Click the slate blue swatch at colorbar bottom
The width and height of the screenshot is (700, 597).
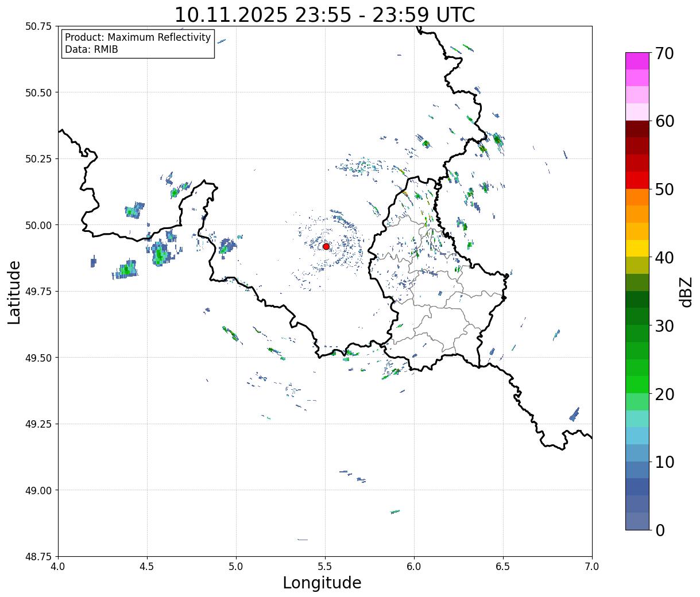pyautogui.click(x=637, y=521)
